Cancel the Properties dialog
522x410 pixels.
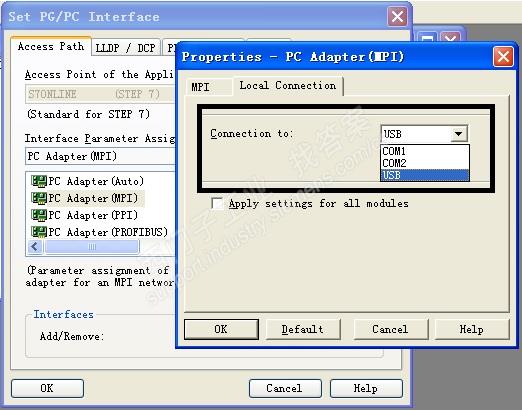(390, 329)
